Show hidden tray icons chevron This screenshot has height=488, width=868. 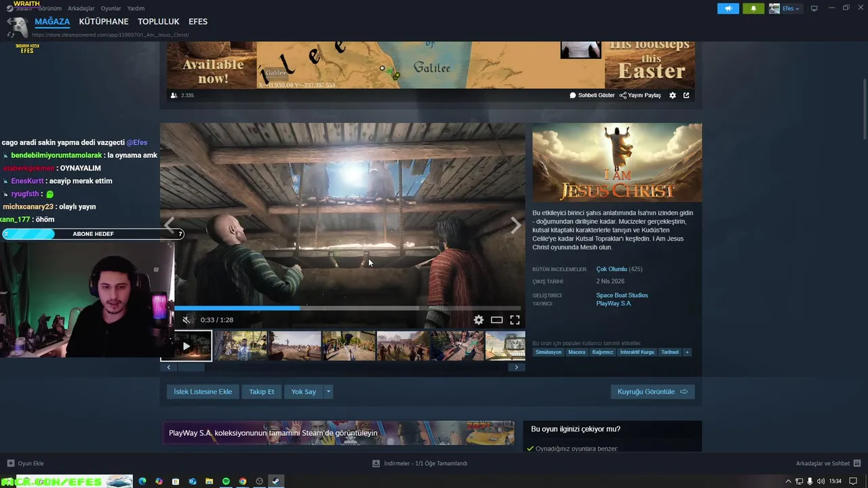pyautogui.click(x=788, y=481)
